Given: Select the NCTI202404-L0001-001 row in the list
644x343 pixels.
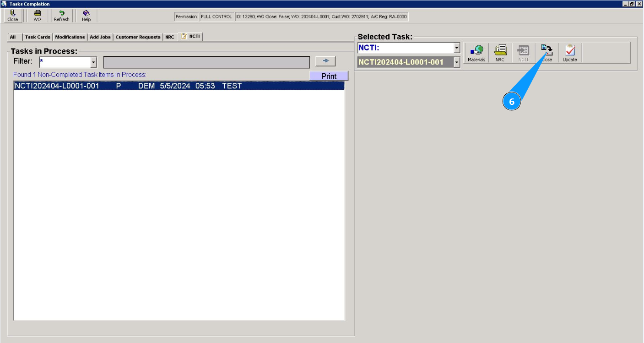Looking at the screenshot, I should click(x=179, y=86).
